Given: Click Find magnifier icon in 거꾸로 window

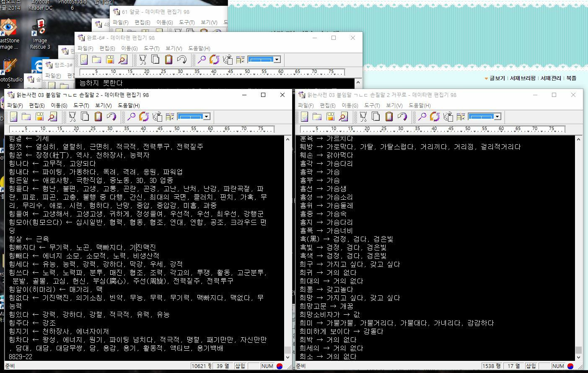Looking at the screenshot, I should [x=422, y=117].
